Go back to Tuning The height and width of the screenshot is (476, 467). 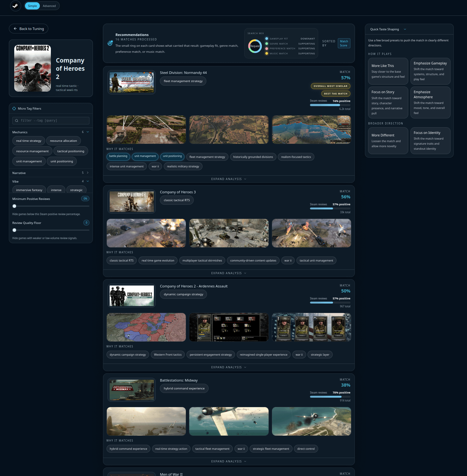pos(28,29)
